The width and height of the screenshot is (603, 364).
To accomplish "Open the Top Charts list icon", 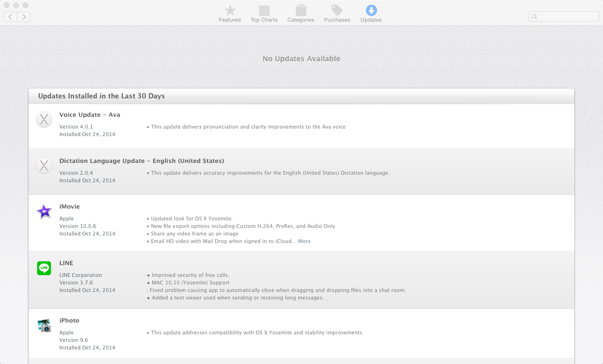I will click(264, 10).
